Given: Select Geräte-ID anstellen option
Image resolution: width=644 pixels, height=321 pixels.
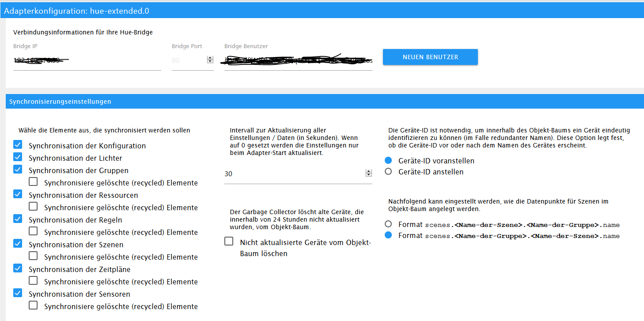Looking at the screenshot, I should [388, 171].
